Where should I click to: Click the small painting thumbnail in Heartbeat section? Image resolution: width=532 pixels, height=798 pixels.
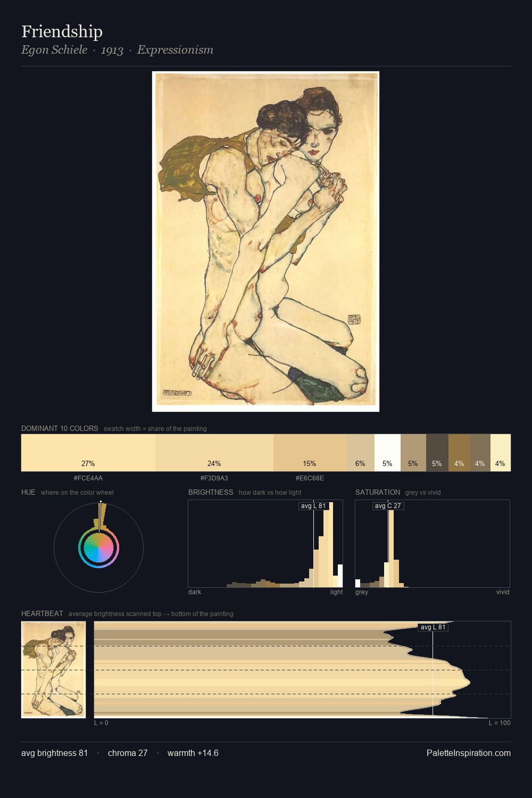coord(53,669)
